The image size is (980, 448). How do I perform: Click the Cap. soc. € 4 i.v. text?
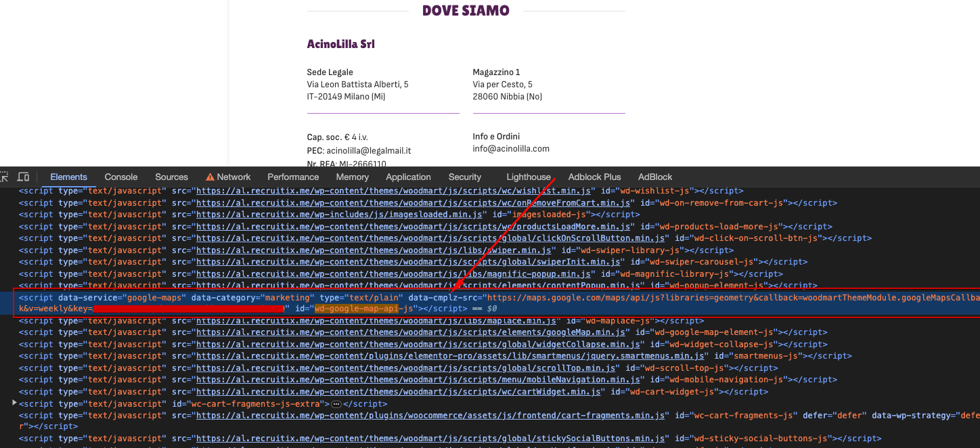[x=338, y=137]
